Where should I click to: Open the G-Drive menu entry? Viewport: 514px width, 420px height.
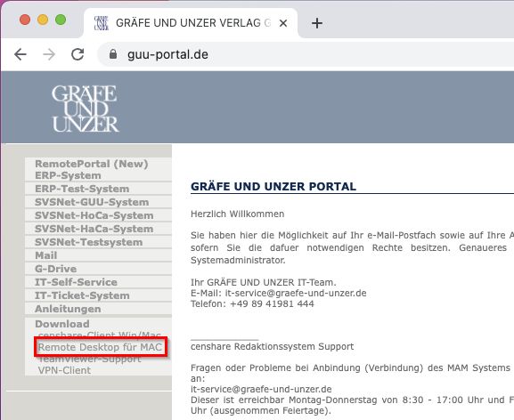pos(56,269)
